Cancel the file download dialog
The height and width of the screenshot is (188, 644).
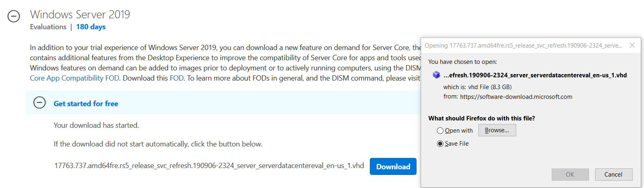coord(613,175)
